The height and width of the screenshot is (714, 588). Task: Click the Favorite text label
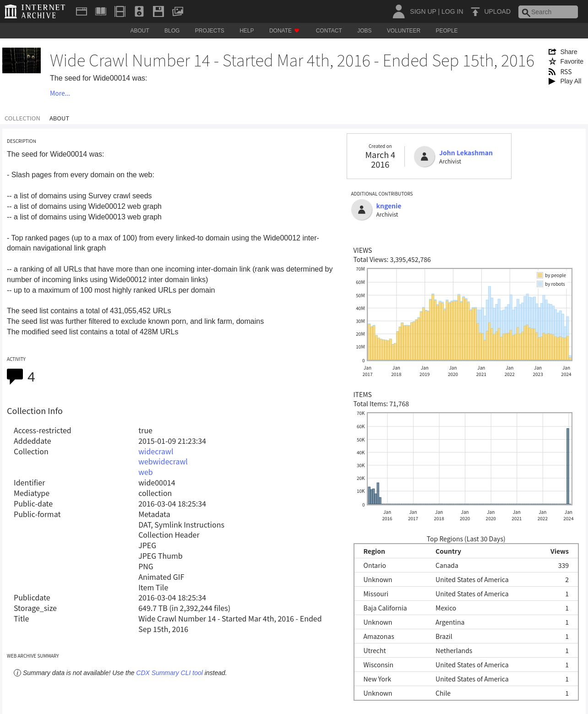point(572,61)
